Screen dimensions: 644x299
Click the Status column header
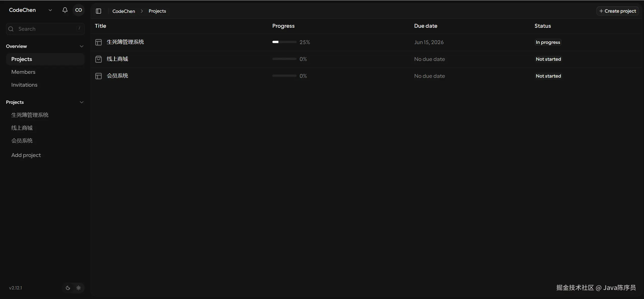point(542,26)
